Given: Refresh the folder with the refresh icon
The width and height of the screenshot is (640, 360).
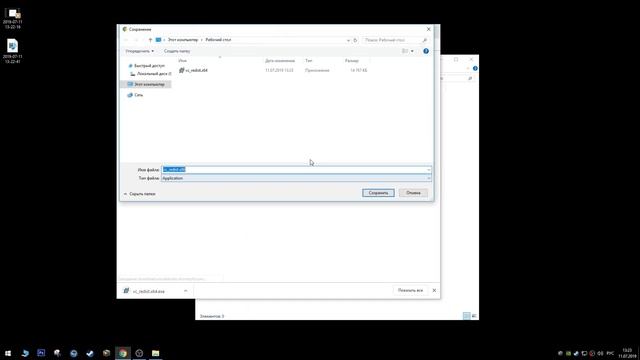Looking at the screenshot, I should click(355, 40).
